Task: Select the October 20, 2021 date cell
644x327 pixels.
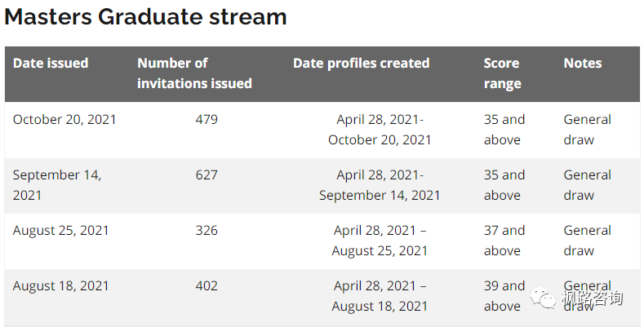Action: [64, 119]
